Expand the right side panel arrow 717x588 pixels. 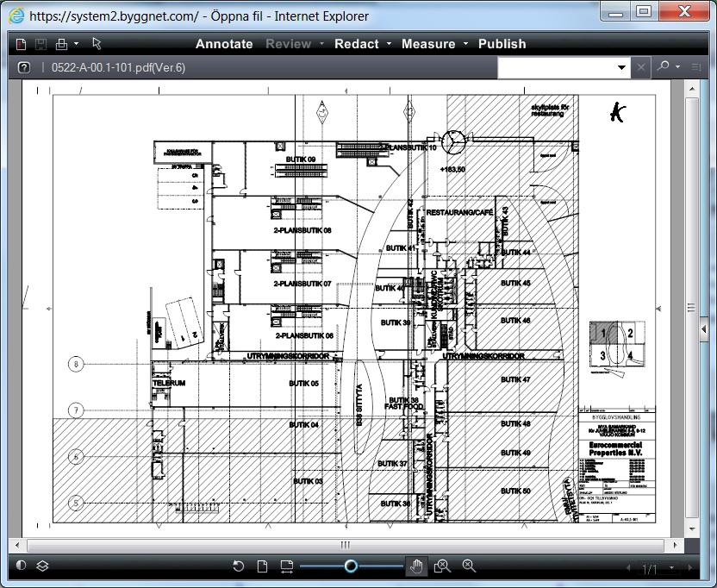704,328
